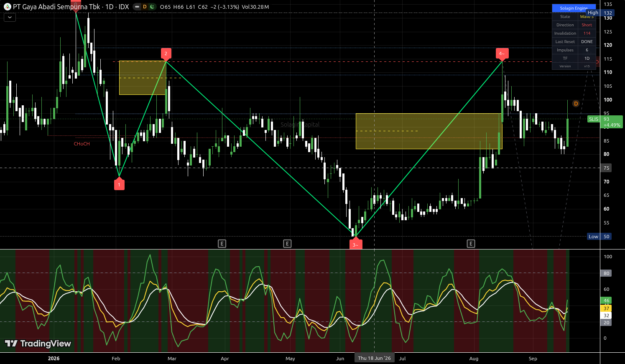Screen dimensions: 625x364
Task: Click the State label cell
Action: 565,17
